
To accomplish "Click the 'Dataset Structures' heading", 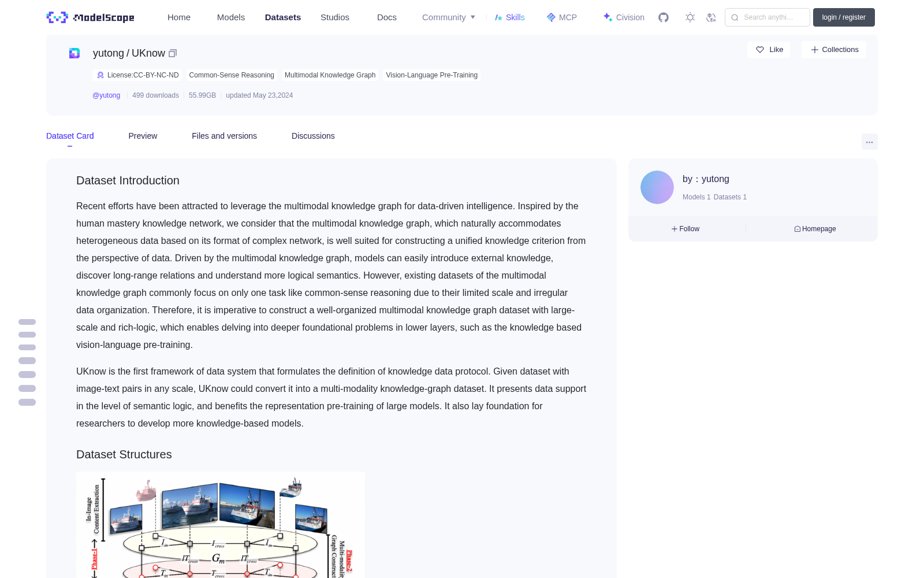I will point(124,454).
